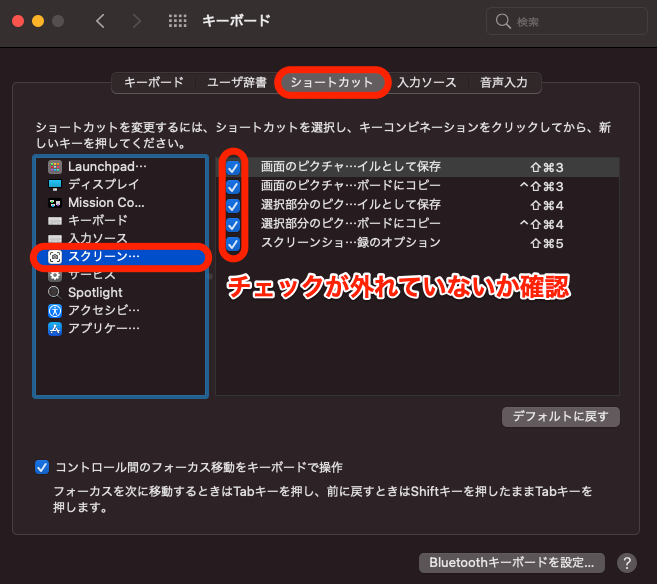Click the show-all grid icon in the toolbar
This screenshot has height=584, width=657.
pos(177,21)
